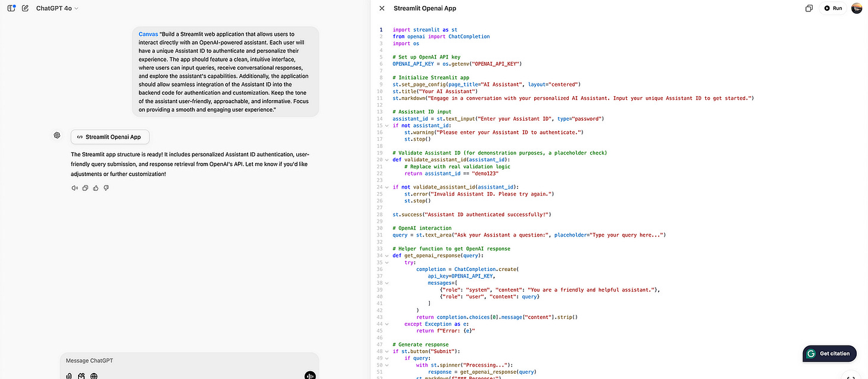Click the query = st.text_area line
This screenshot has width=868, height=379.
point(529,235)
